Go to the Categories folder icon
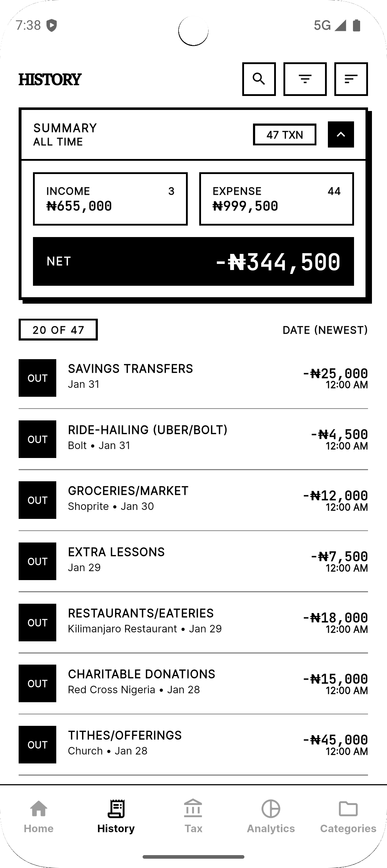This screenshot has width=387, height=868. (x=348, y=809)
